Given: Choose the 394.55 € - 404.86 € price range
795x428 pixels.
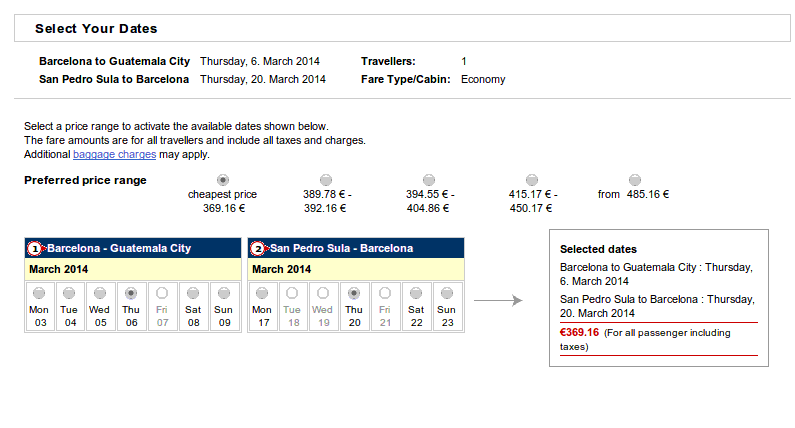Looking at the screenshot, I should tap(429, 180).
